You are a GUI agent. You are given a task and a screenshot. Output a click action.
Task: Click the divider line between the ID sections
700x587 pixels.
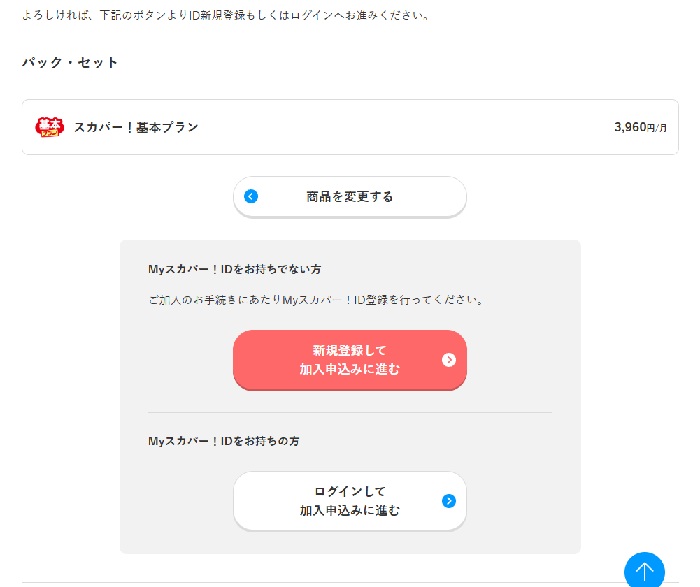[x=350, y=412]
